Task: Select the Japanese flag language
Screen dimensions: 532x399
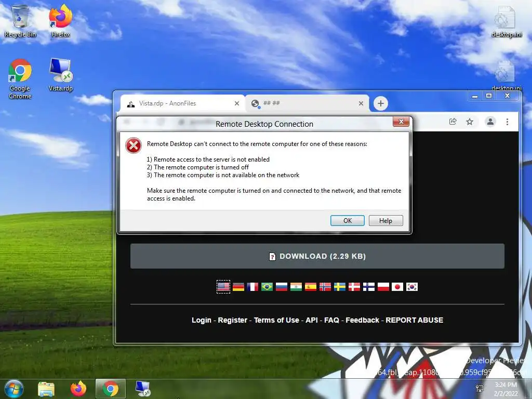Action: 397,287
